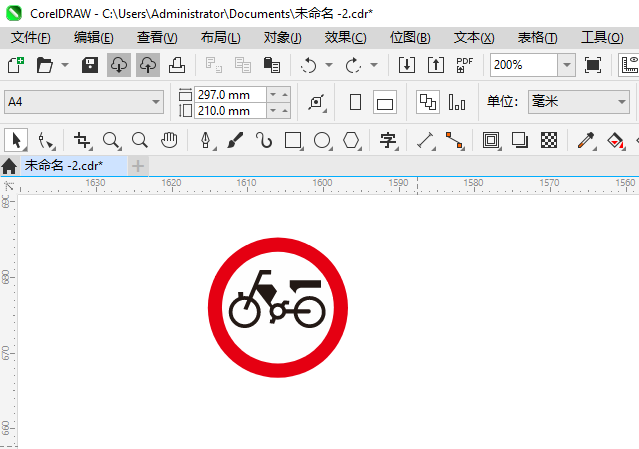Go to Welcome screen home icon
639x449 pixels.
[x=9, y=166]
